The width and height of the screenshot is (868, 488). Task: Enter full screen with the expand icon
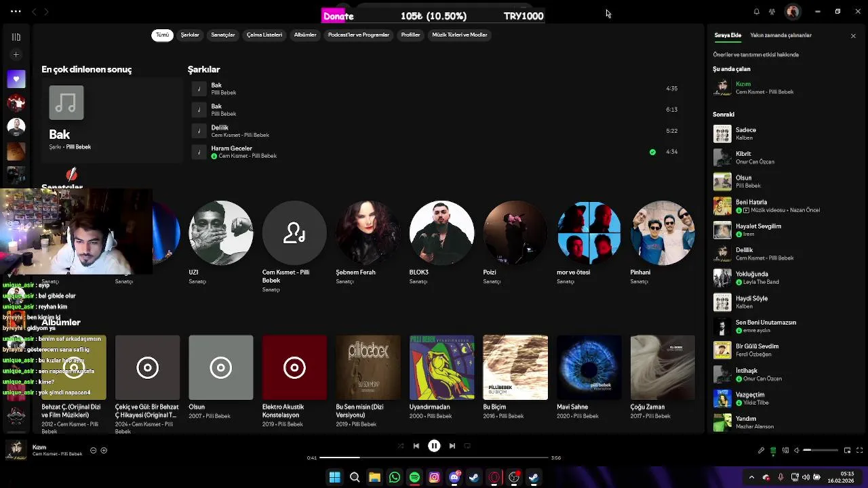[x=859, y=450]
